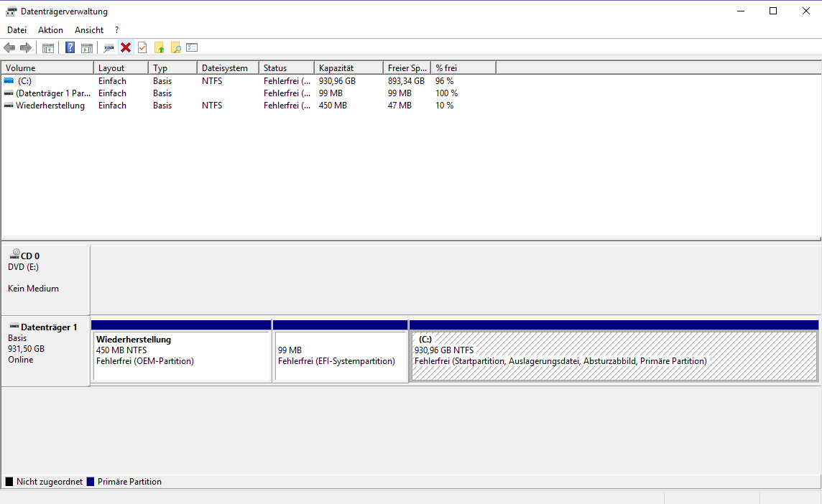The image size is (822, 504).
Task: Sort by the % frei column header
Action: 463,68
